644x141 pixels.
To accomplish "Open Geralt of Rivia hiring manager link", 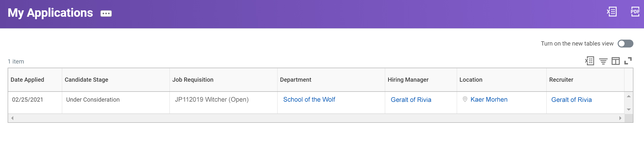I will coord(411,100).
